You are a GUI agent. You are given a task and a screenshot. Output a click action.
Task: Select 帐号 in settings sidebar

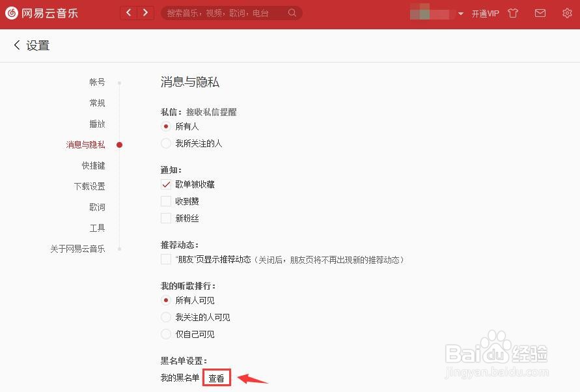[97, 82]
